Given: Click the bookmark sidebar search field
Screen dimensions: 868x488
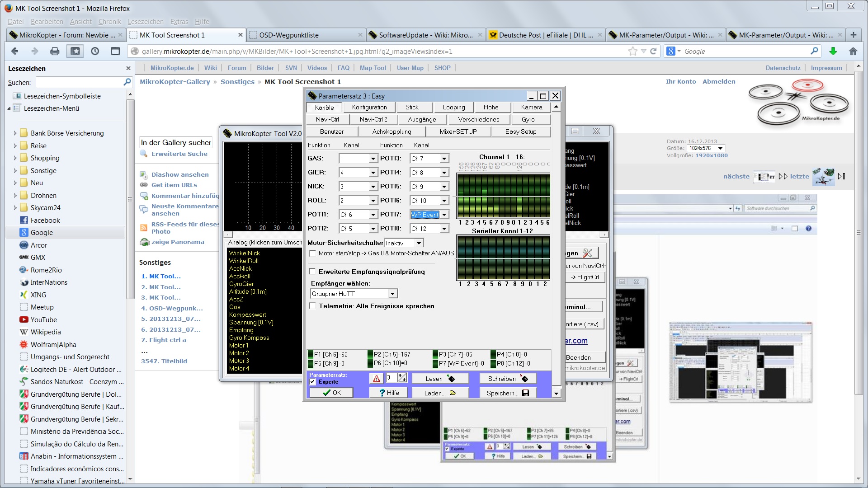Looking at the screenshot, I should click(x=79, y=82).
